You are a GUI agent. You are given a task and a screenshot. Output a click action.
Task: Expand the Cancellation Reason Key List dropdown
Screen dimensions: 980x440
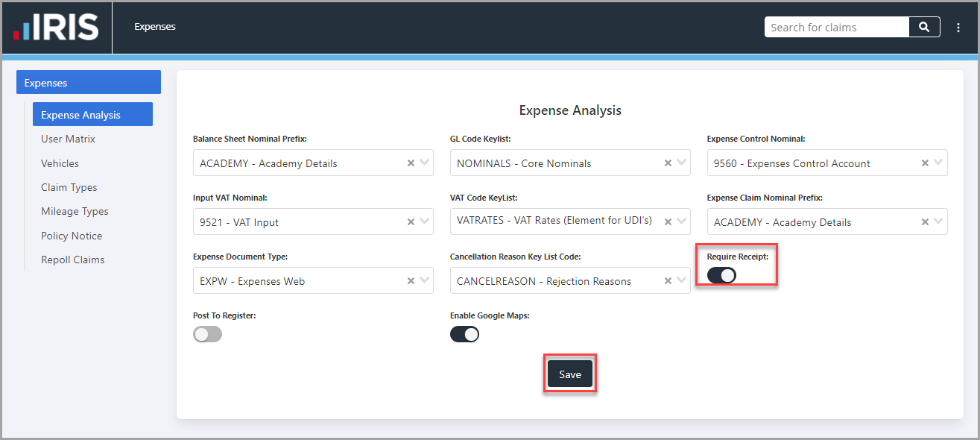pos(682,280)
